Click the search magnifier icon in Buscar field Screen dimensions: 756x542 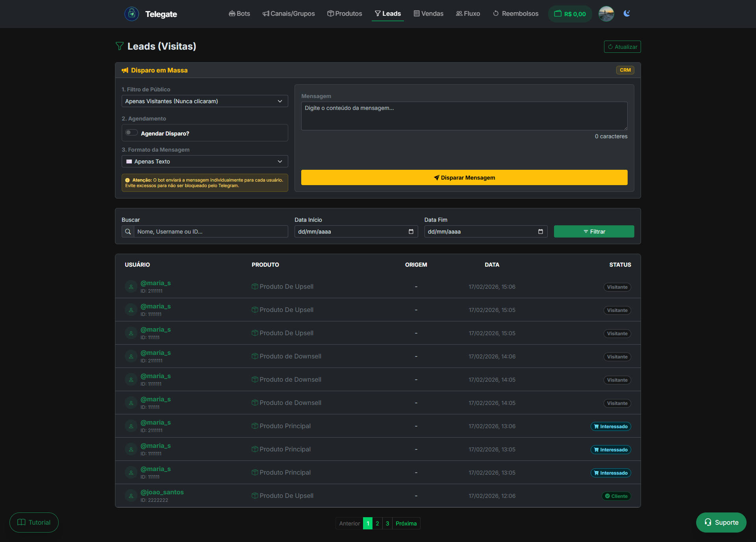(128, 232)
